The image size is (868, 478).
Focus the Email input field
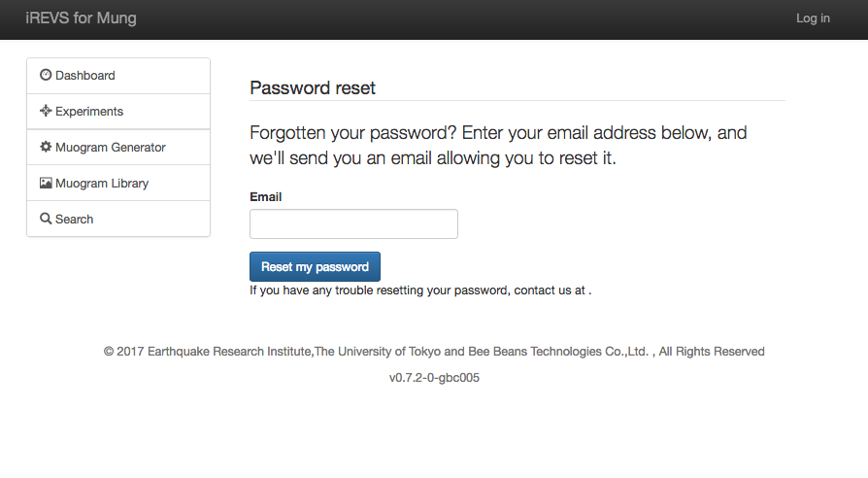[x=353, y=224]
